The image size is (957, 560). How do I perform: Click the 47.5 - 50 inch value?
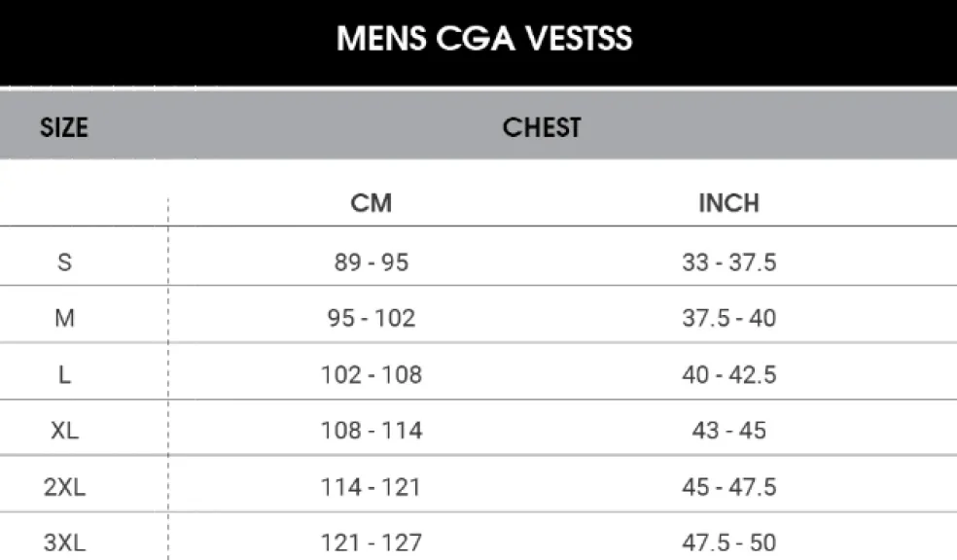click(x=728, y=542)
